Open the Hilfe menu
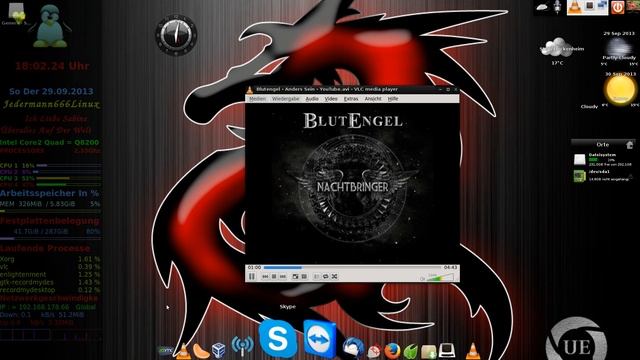 pyautogui.click(x=393, y=99)
